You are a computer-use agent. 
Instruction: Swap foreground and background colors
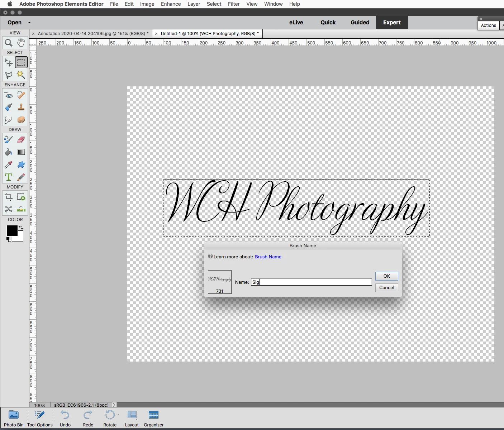pyautogui.click(x=21, y=228)
